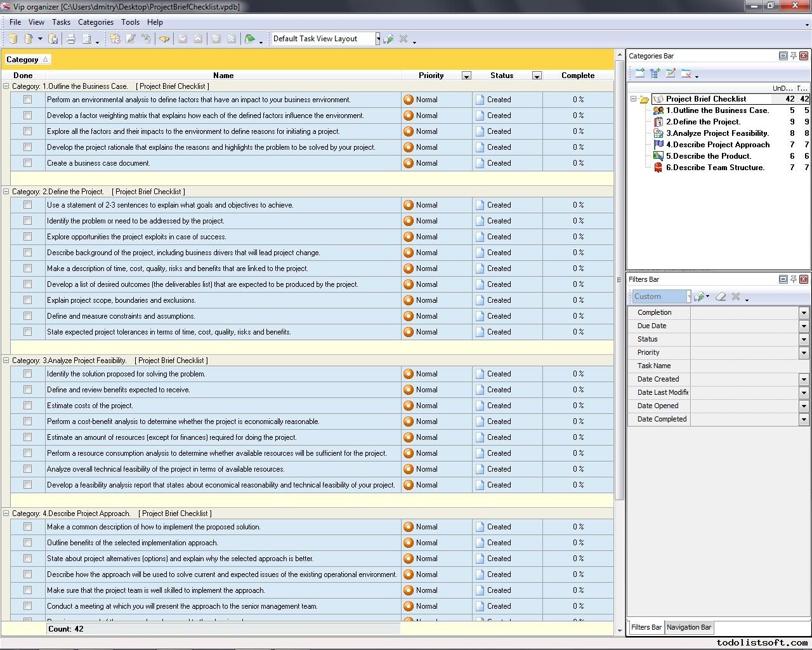This screenshot has height=650, width=812.
Task: Click the Add Subcategory tree icon
Action: click(655, 74)
